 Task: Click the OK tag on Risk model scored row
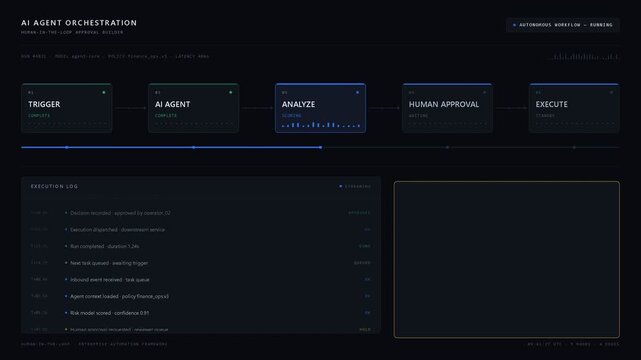pyautogui.click(x=367, y=313)
